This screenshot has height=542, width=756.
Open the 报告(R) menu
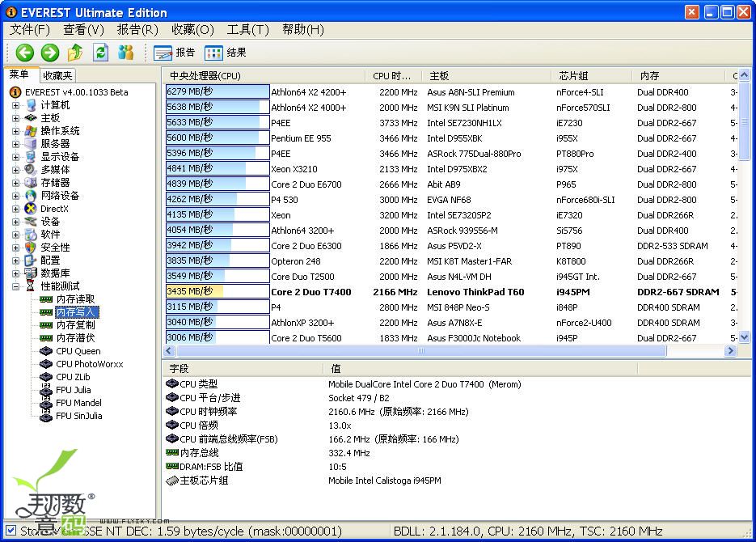tap(137, 30)
